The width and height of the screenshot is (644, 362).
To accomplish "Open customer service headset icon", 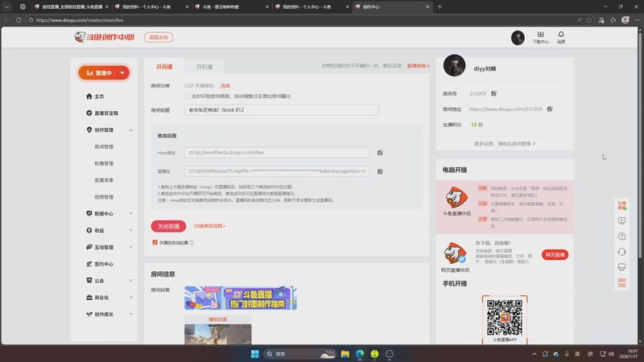I will [x=621, y=252].
